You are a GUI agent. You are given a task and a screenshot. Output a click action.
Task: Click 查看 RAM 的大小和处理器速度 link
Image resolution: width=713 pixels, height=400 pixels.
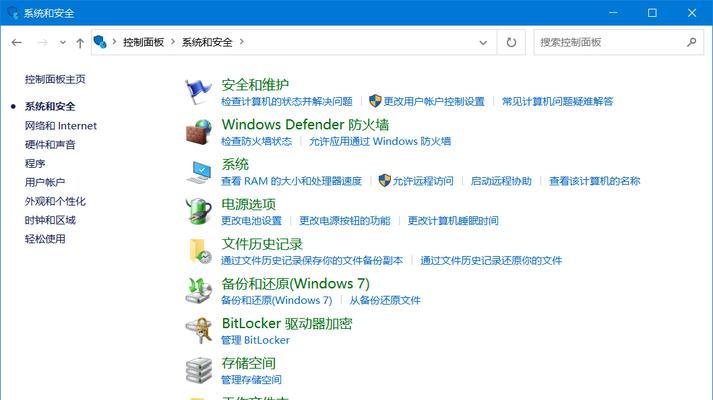(x=291, y=181)
